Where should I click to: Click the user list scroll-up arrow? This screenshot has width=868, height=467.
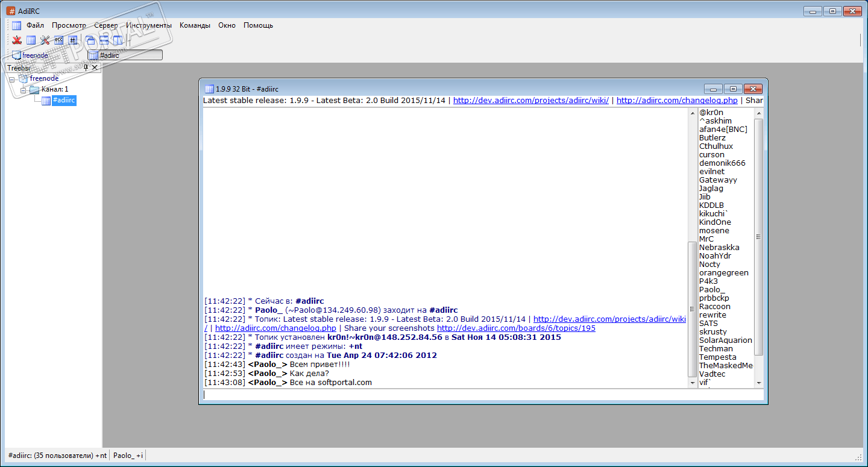[759, 113]
